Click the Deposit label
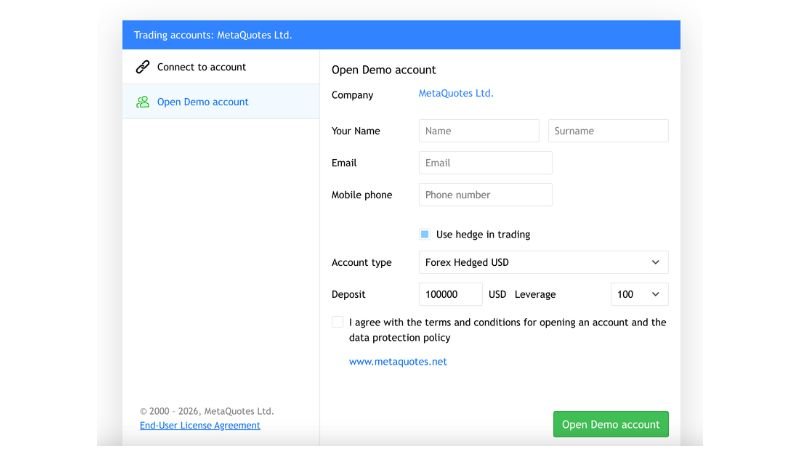Viewport: 800px width, 450px height. 348,294
